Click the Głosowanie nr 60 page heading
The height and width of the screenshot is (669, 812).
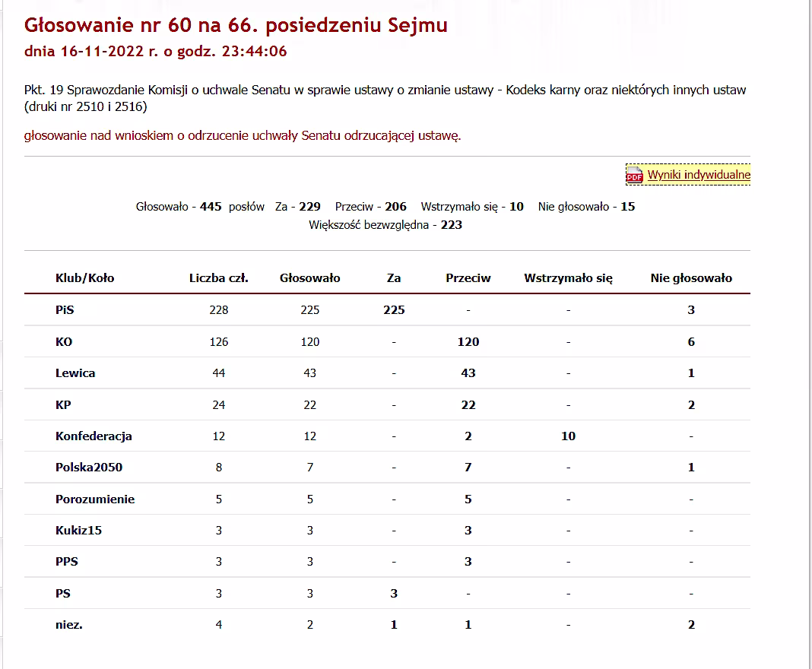(x=236, y=25)
